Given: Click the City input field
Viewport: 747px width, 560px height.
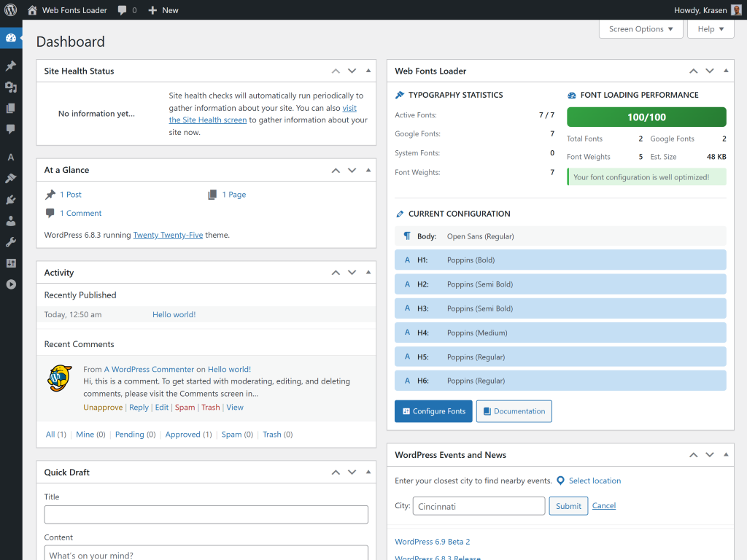Looking at the screenshot, I should [x=479, y=506].
